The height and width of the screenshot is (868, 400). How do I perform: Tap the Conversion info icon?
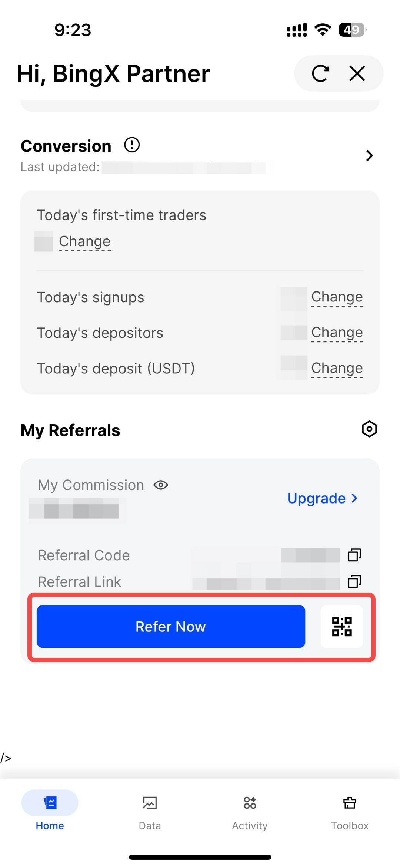(132, 145)
